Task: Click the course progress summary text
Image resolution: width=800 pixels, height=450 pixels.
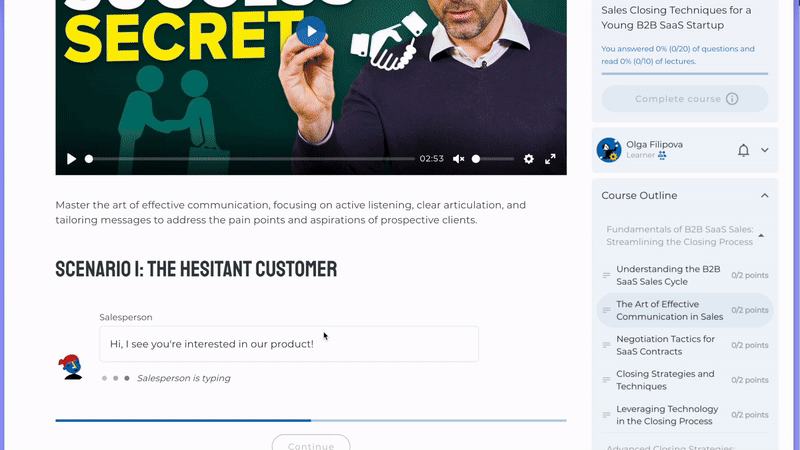Action: [678, 55]
